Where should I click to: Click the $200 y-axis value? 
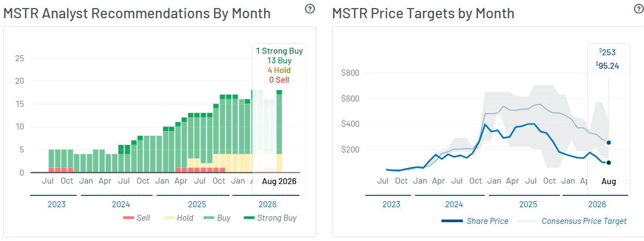click(350, 150)
